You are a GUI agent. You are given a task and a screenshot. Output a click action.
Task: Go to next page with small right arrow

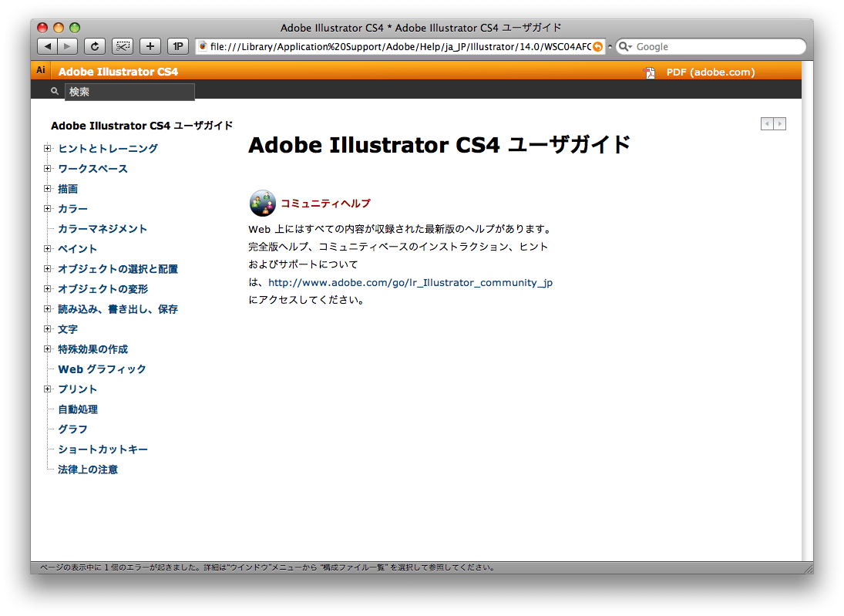[x=780, y=124]
